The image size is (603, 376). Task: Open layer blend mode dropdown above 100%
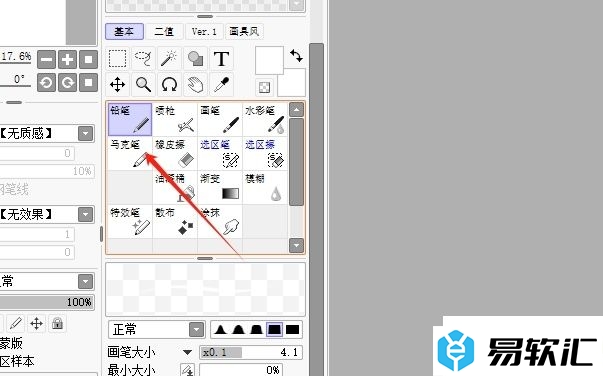coord(85,281)
